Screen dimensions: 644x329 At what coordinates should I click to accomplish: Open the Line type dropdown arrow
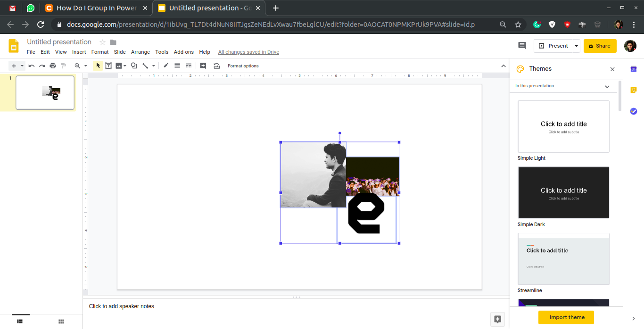pos(154,66)
